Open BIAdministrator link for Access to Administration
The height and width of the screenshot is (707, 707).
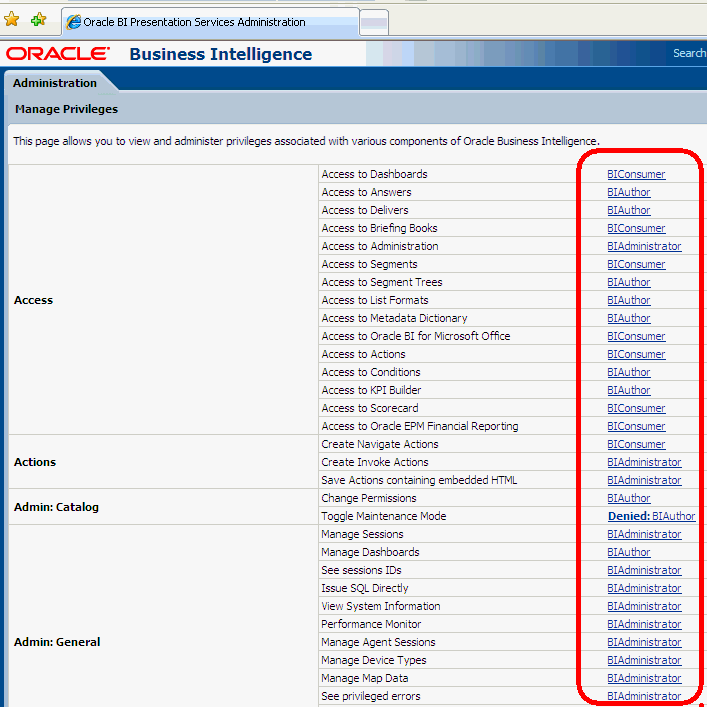click(x=644, y=246)
